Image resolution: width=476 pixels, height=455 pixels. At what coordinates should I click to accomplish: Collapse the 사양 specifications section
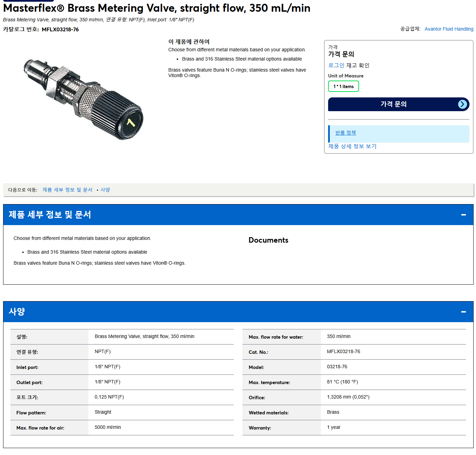463,312
